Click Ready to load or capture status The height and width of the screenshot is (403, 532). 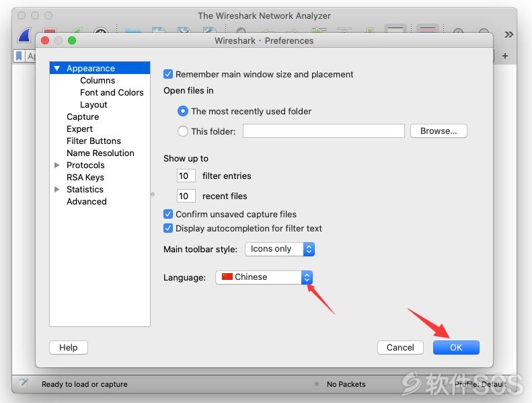pyautogui.click(x=85, y=384)
